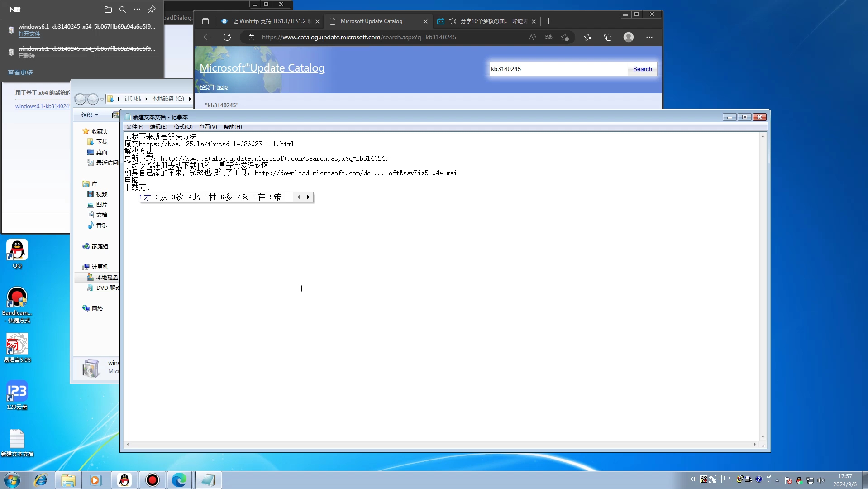868x489 pixels.
Task: Open Bandicam desktop shortcut
Action: 17,305
